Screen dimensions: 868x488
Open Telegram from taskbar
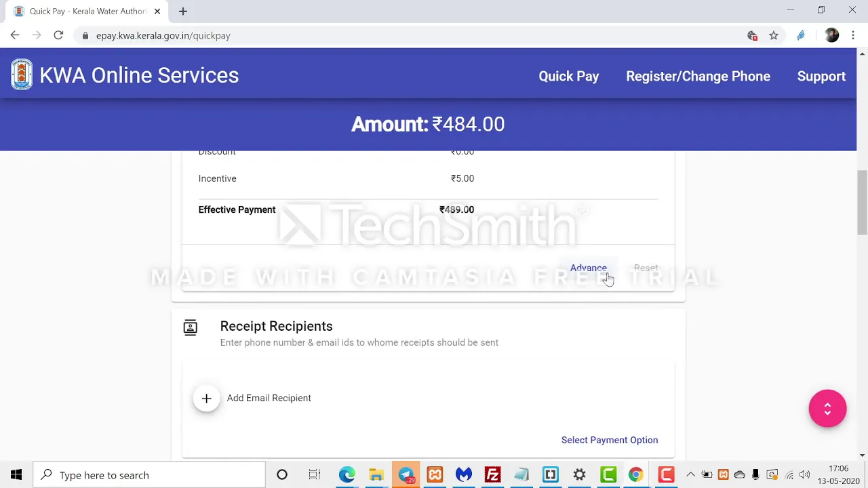(406, 475)
